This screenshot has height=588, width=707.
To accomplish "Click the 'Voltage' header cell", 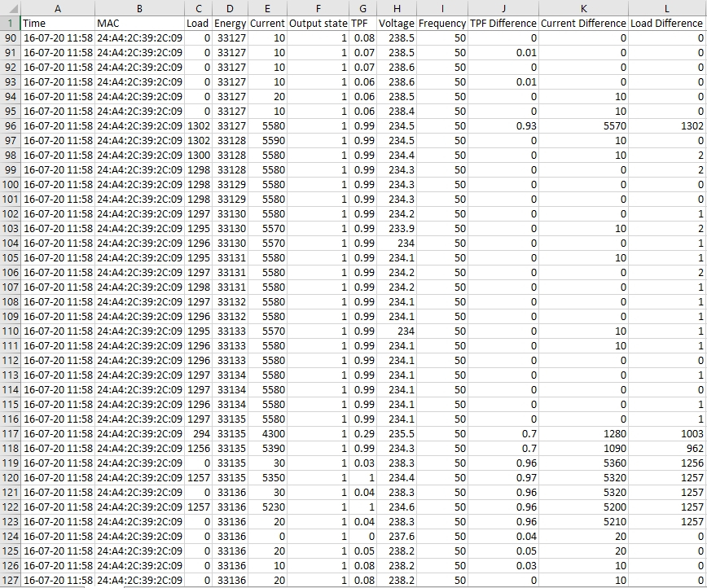I will 397,23.
